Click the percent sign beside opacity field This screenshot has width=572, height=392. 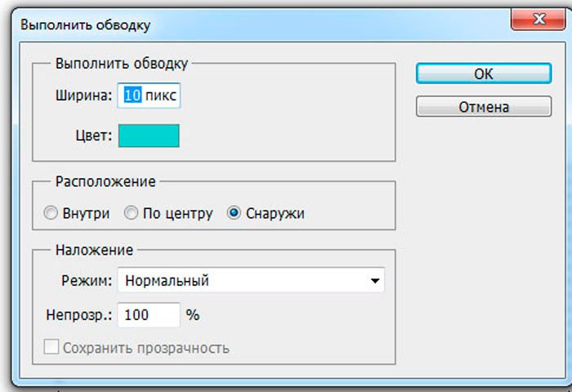[x=193, y=314]
